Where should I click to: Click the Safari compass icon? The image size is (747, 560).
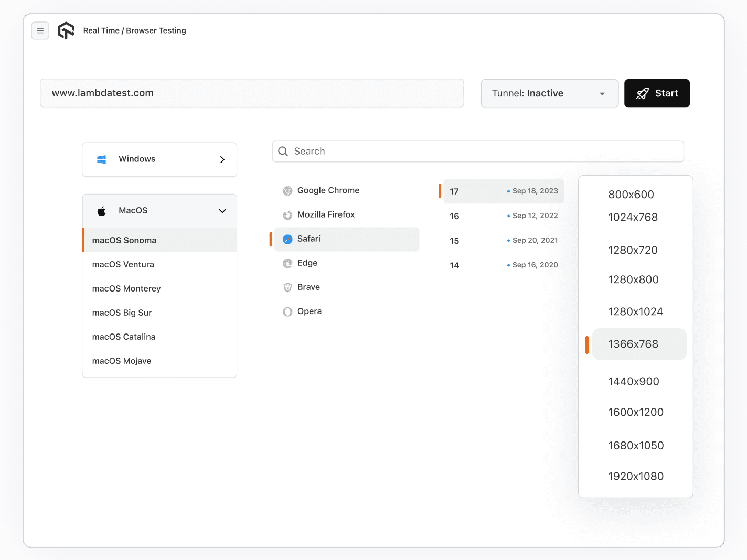[x=287, y=239]
